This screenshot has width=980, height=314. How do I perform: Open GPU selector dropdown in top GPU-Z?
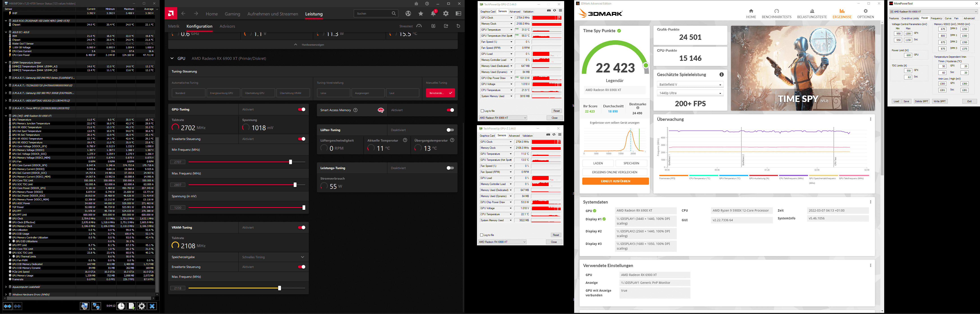click(x=503, y=118)
